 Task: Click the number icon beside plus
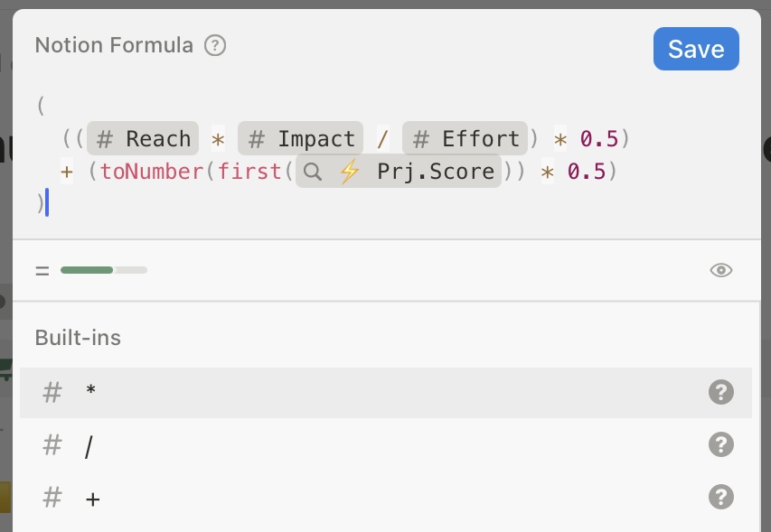coord(52,498)
